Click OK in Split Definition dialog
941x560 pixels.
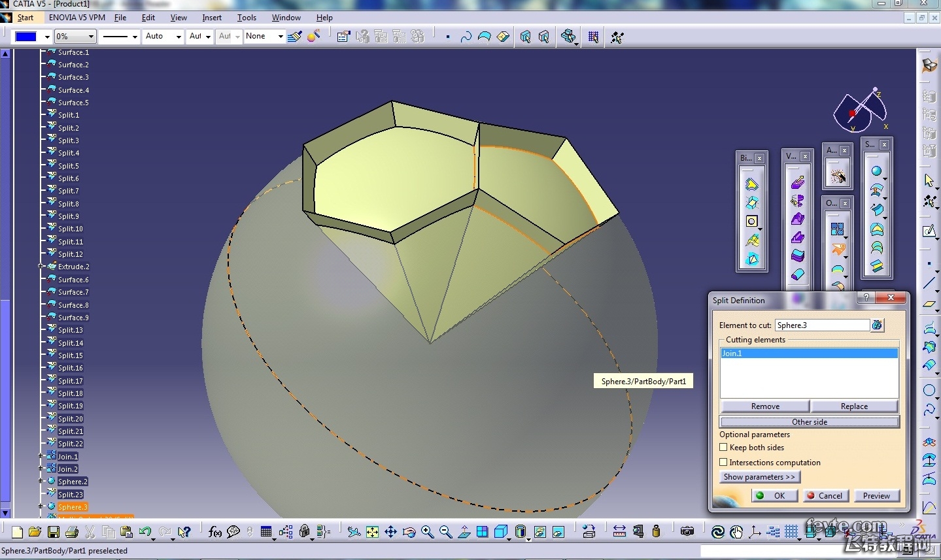click(774, 495)
